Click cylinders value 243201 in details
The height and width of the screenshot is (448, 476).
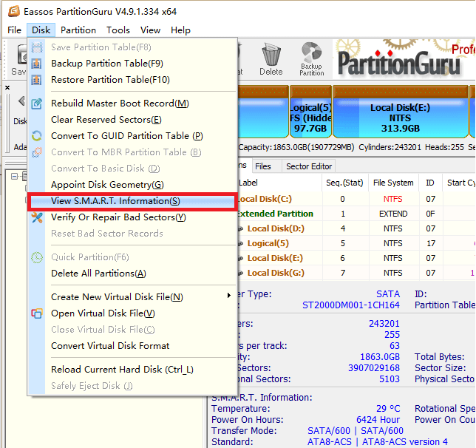point(384,324)
